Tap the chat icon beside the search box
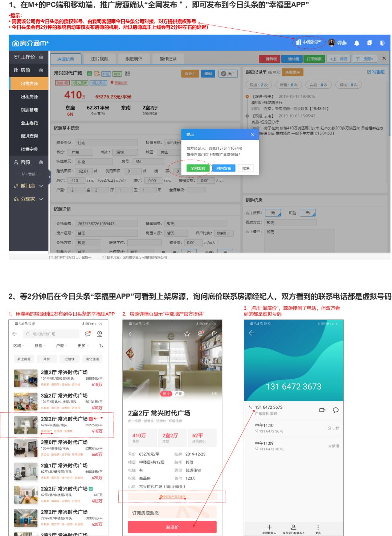Image resolution: width=392 pixels, height=536 pixels. pos(87,334)
